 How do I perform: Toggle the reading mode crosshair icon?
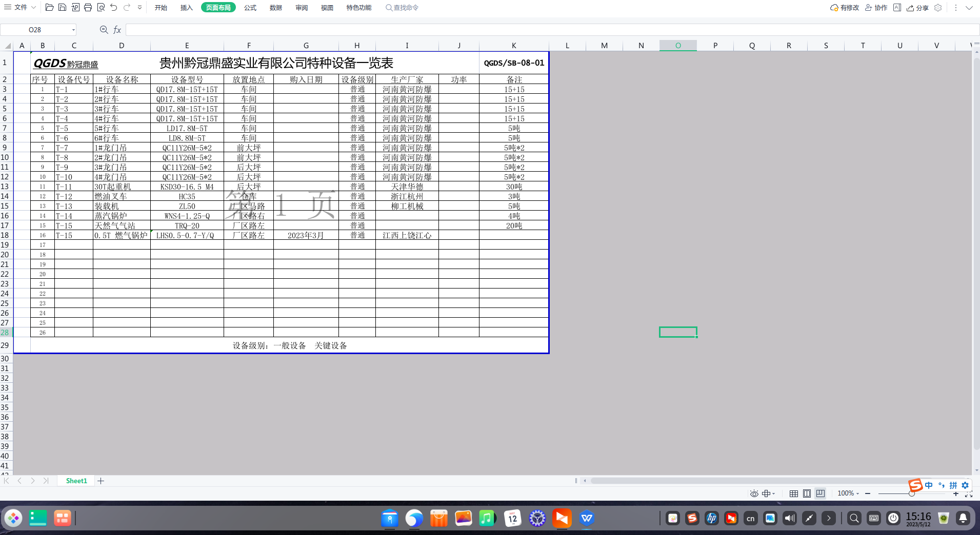pyautogui.click(x=765, y=493)
